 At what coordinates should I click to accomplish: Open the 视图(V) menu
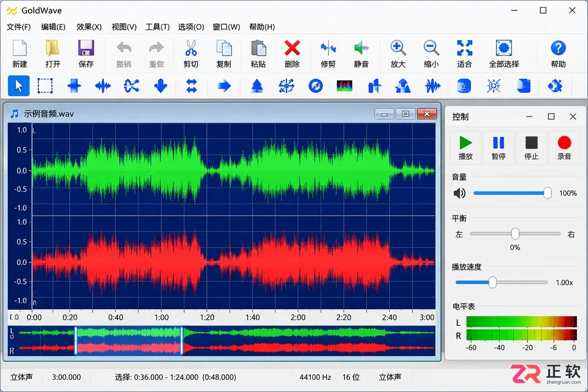[124, 27]
